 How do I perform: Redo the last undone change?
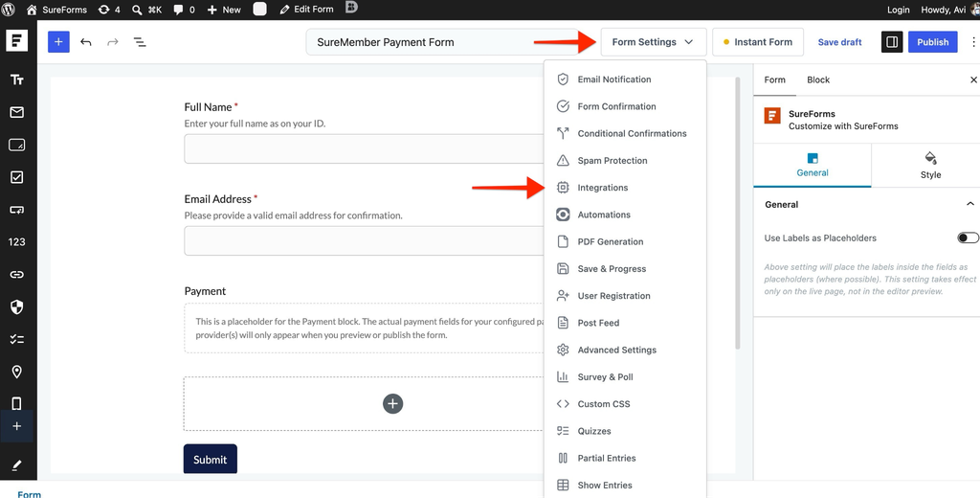tap(113, 42)
